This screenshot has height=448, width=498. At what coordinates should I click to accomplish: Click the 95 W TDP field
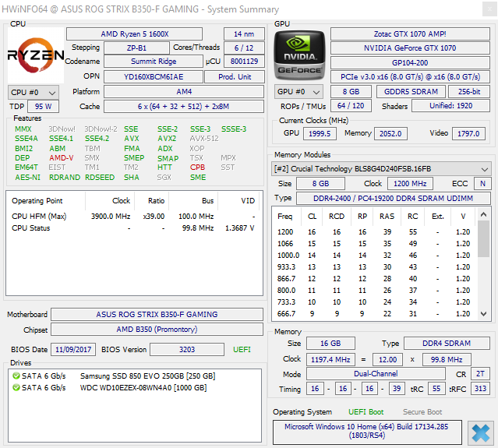[x=43, y=107]
